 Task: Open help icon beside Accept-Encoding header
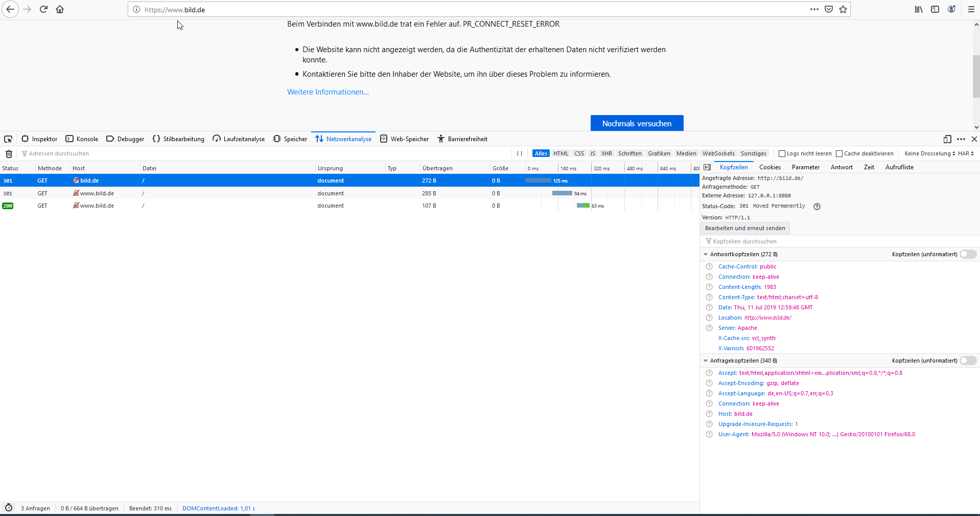(709, 383)
